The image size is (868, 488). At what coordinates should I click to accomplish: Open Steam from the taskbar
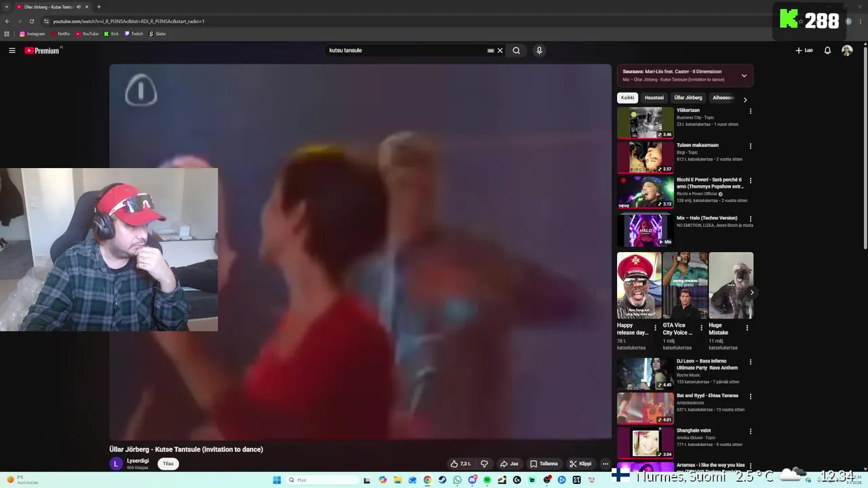442,480
